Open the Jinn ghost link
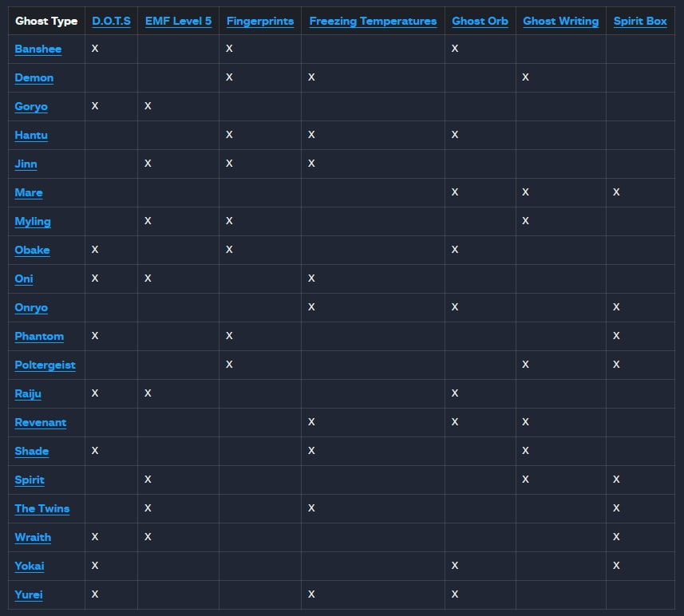This screenshot has height=616, width=684. (26, 164)
